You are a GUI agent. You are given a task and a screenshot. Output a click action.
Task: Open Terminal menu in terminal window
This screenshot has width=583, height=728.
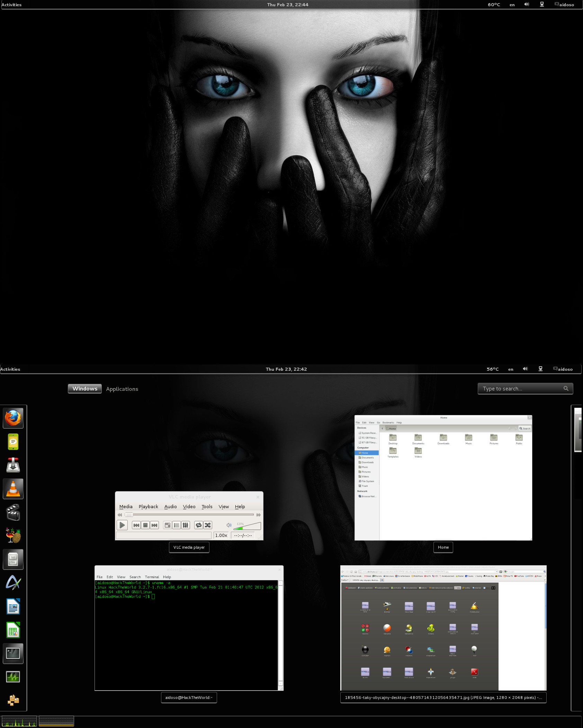(x=152, y=577)
